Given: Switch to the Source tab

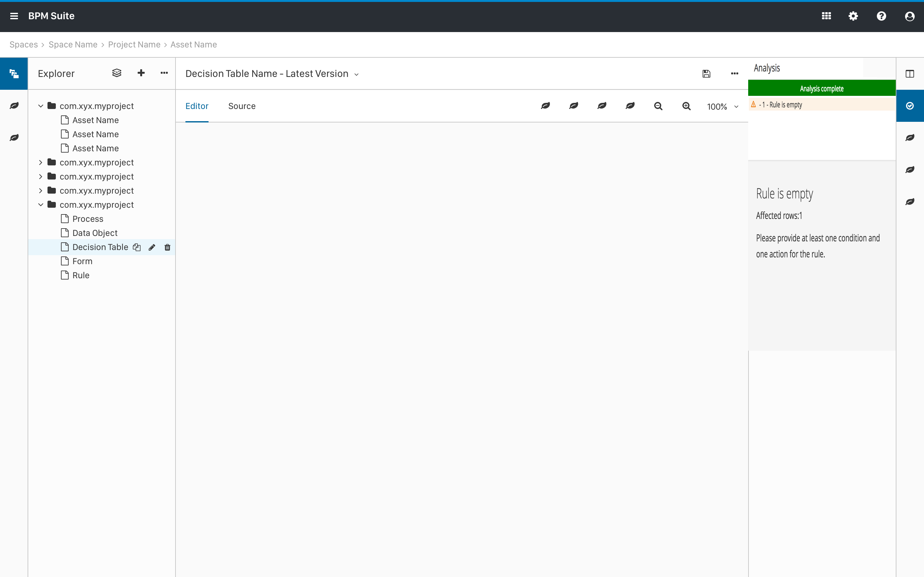Looking at the screenshot, I should [x=242, y=106].
